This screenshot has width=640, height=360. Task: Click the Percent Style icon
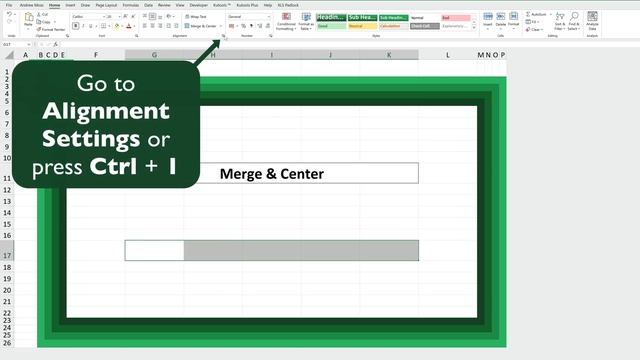(x=244, y=26)
